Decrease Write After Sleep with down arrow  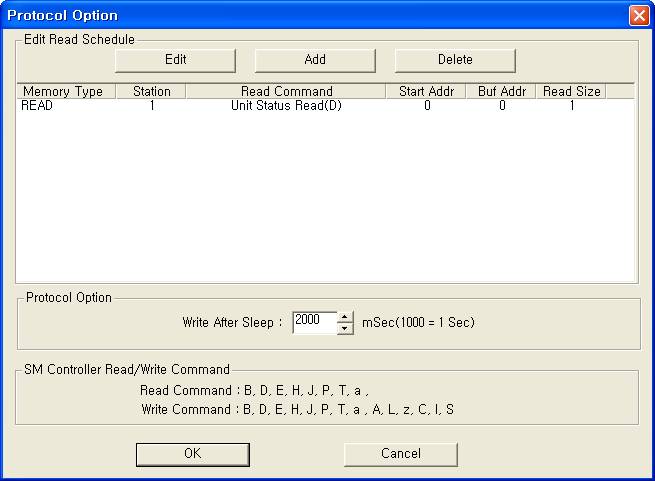[345, 329]
